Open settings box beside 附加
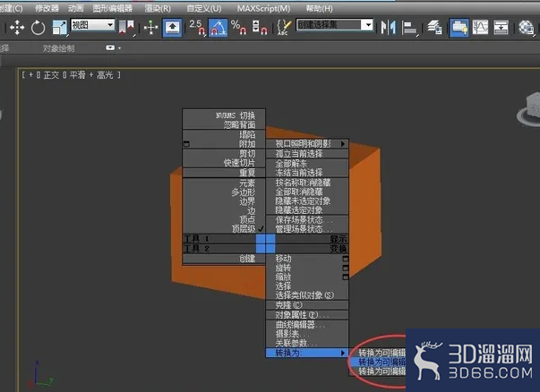The height and width of the screenshot is (392, 540). click(186, 144)
